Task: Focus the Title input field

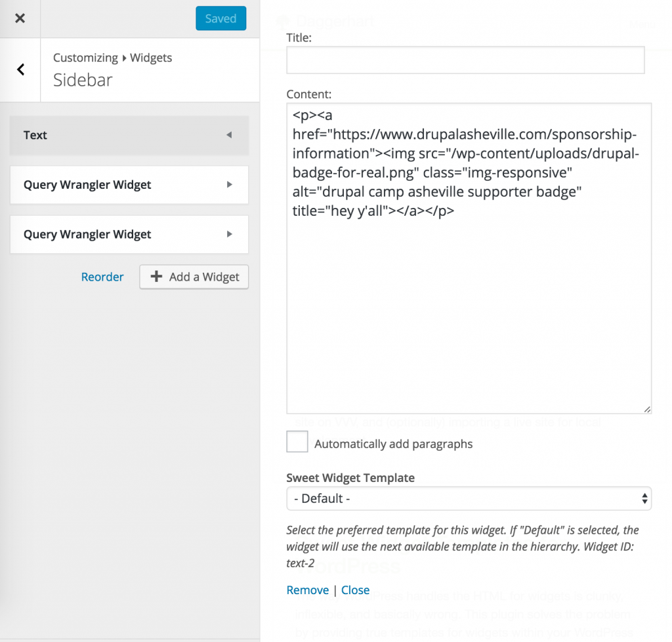Action: [465, 60]
